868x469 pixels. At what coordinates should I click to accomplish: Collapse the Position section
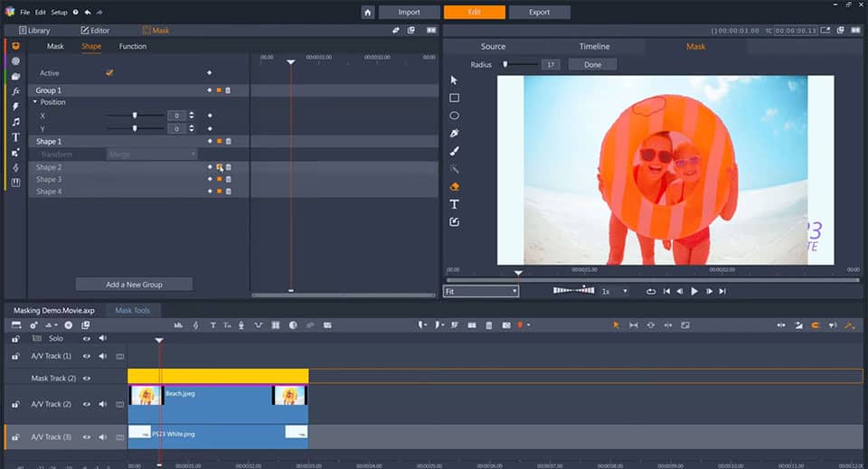coord(35,102)
